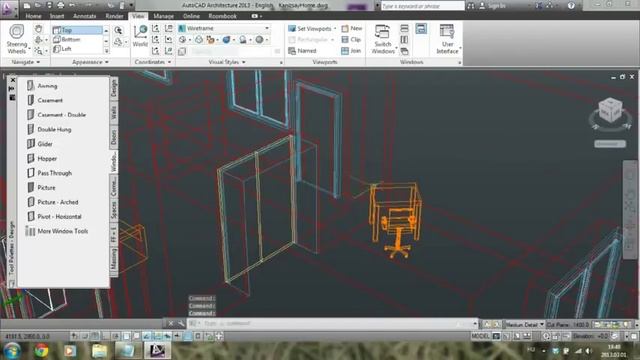Screen dimensions: 640x360
Task: Click the Undo arrow in quick access toolbar
Action: [72, 5]
